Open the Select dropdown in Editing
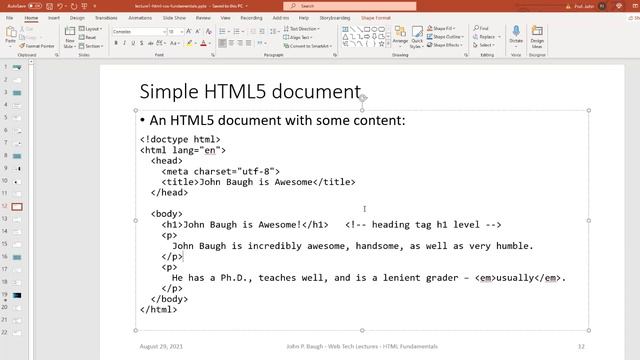The image size is (640, 360). [x=484, y=45]
